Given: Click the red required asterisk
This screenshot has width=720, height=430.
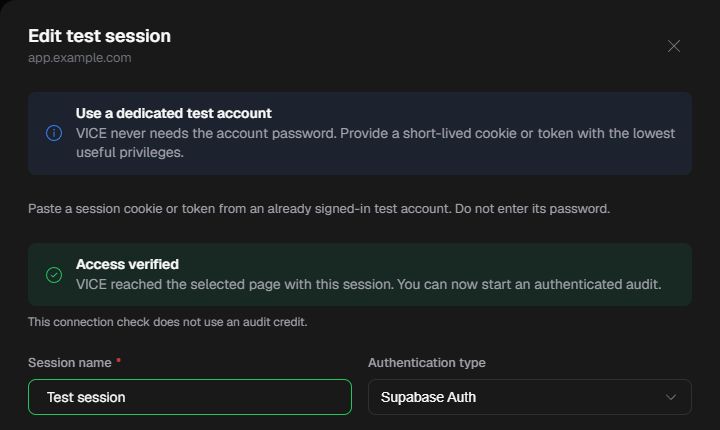Looking at the screenshot, I should pyautogui.click(x=118, y=360).
